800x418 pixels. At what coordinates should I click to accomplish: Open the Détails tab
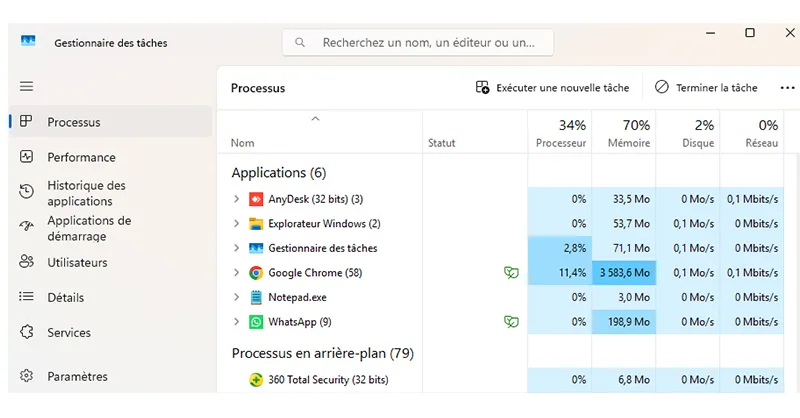pos(65,297)
